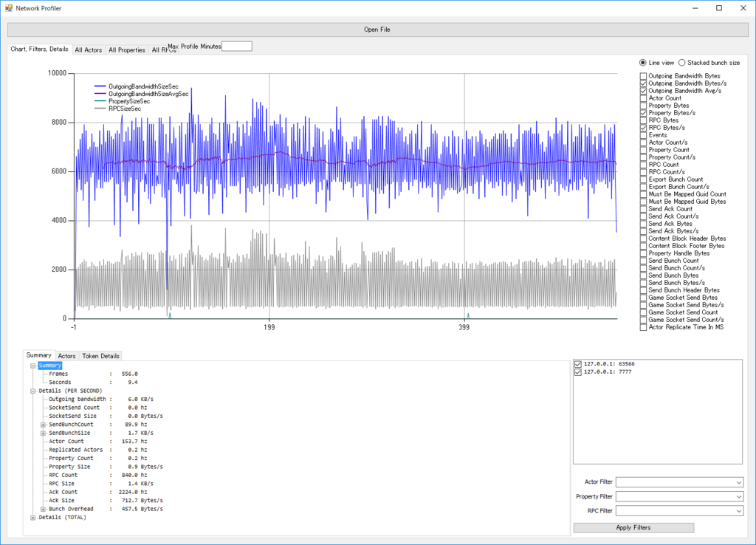Collapse the Details (PER SECOND) node

tap(32, 391)
